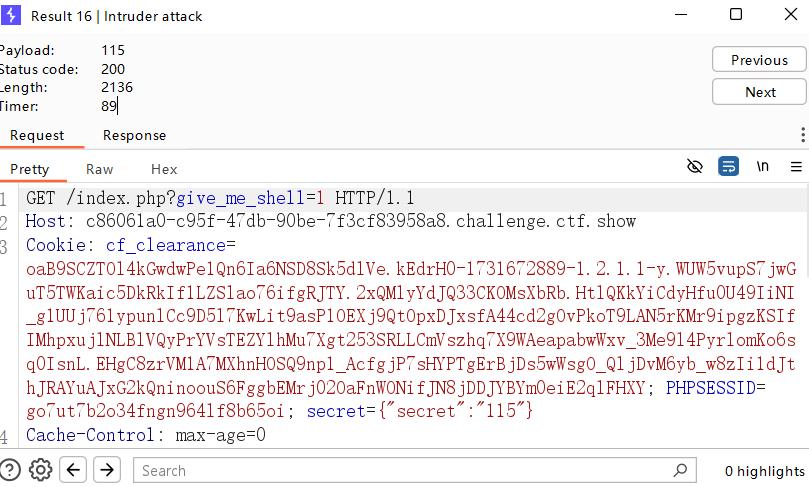This screenshot has width=809, height=487.
Task: Open the Hex view tab
Action: pos(164,169)
